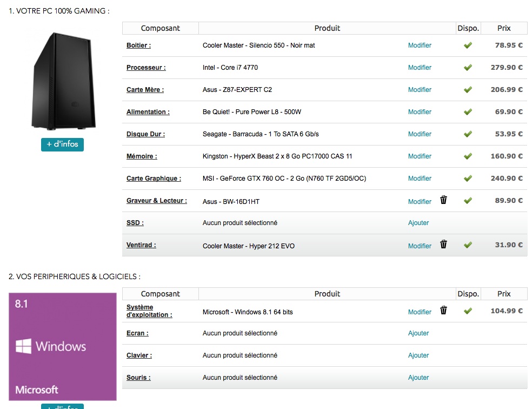Viewport: 532px width, 409px height.
Task: Delete the Graveur & Lecteur item via trash icon
Action: (443, 200)
